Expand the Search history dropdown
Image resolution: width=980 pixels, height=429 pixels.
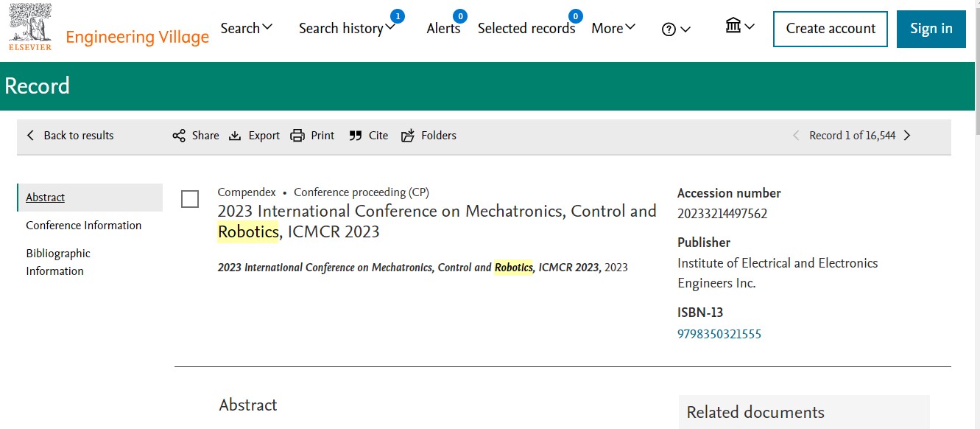pos(390,28)
